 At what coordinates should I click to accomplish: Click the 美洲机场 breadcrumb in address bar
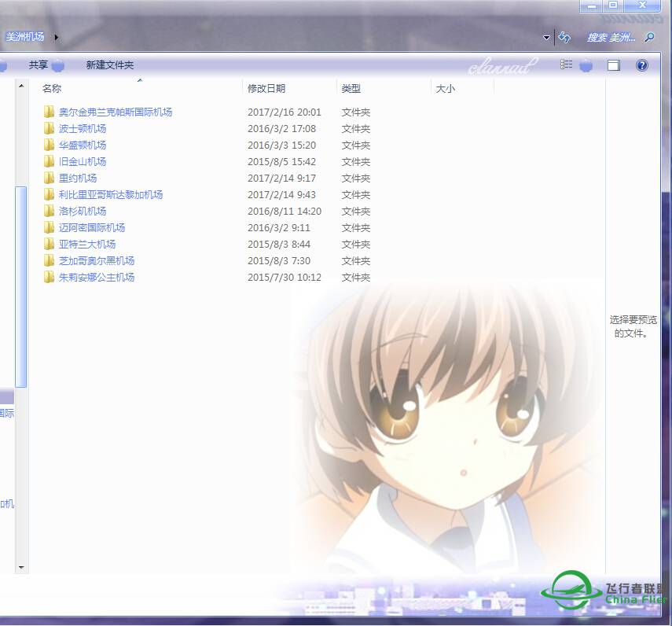(x=25, y=37)
